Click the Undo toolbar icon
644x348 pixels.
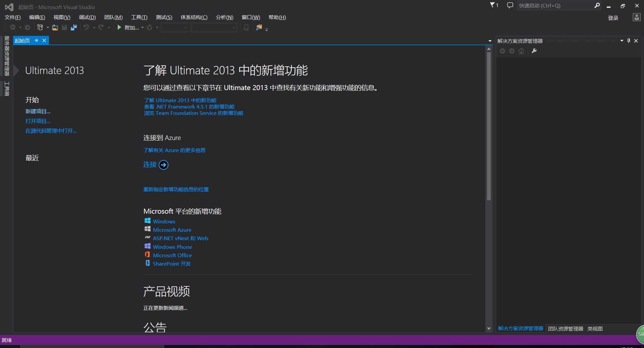click(86, 27)
